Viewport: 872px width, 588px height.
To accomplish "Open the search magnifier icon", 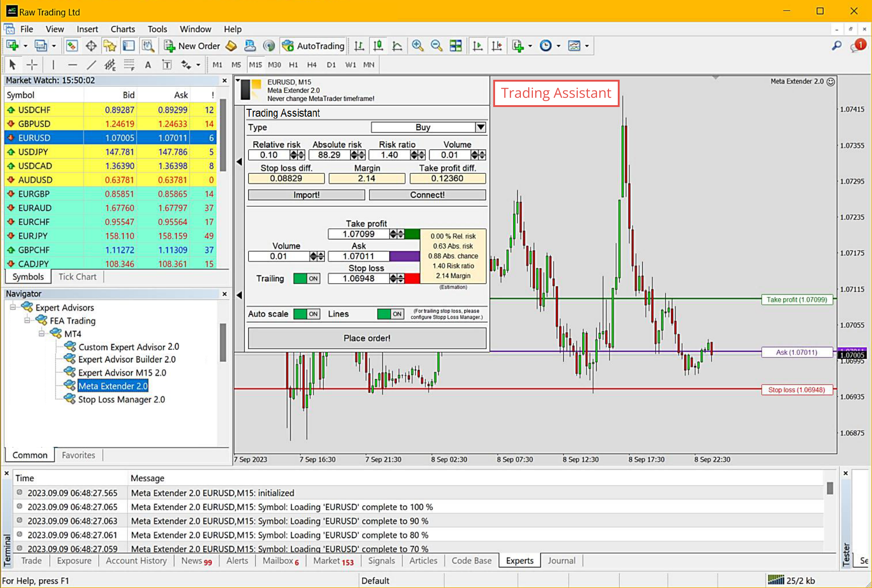I will (x=836, y=46).
